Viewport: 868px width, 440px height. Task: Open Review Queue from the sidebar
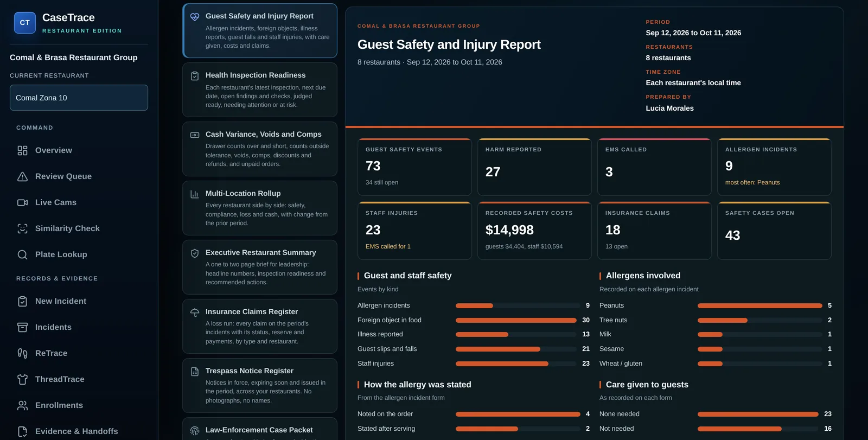[x=79, y=176]
